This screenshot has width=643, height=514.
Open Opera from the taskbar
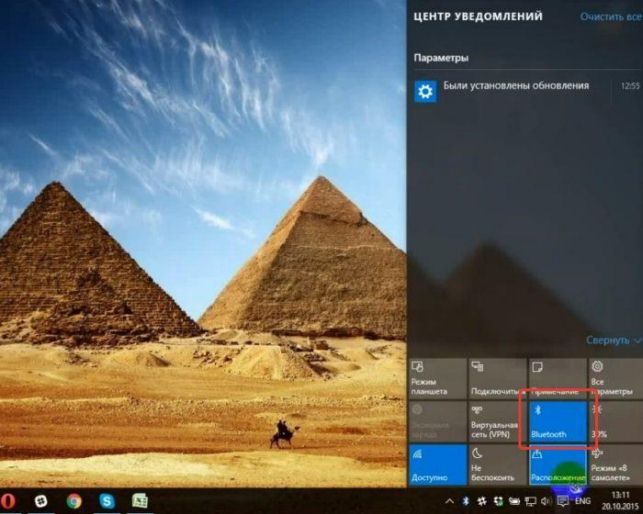pos(8,501)
